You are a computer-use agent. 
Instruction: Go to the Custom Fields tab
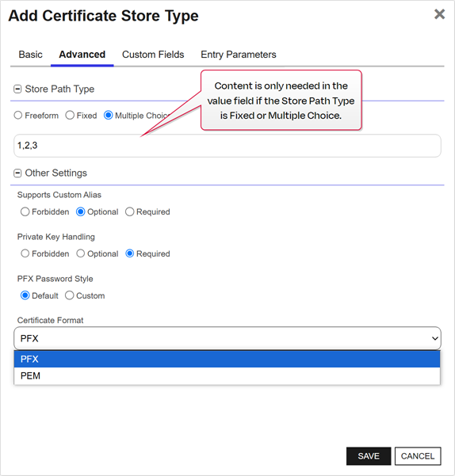pos(153,55)
